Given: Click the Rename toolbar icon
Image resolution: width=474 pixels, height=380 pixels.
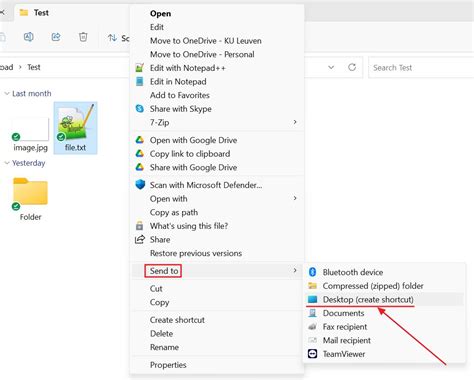Looking at the screenshot, I should pyautogui.click(x=29, y=37).
